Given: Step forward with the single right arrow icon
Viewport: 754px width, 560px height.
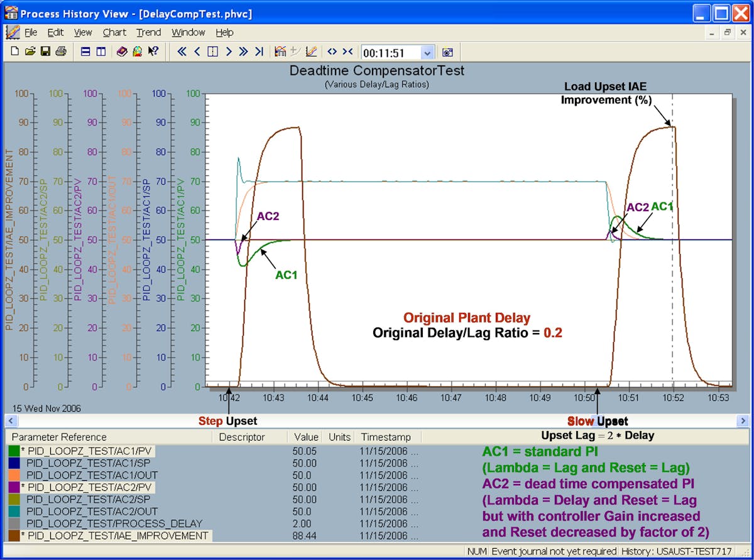Looking at the screenshot, I should (229, 52).
